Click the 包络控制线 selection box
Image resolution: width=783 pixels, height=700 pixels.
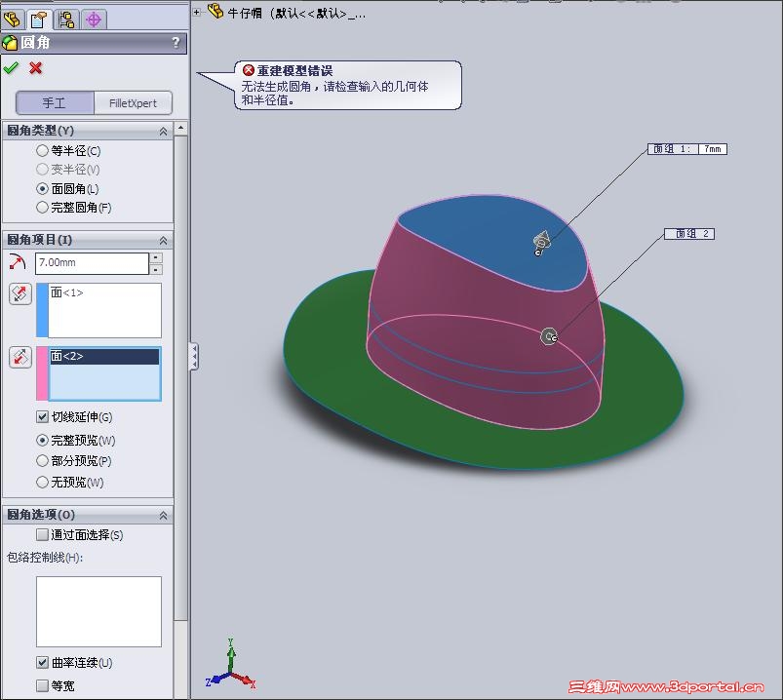pos(98,611)
